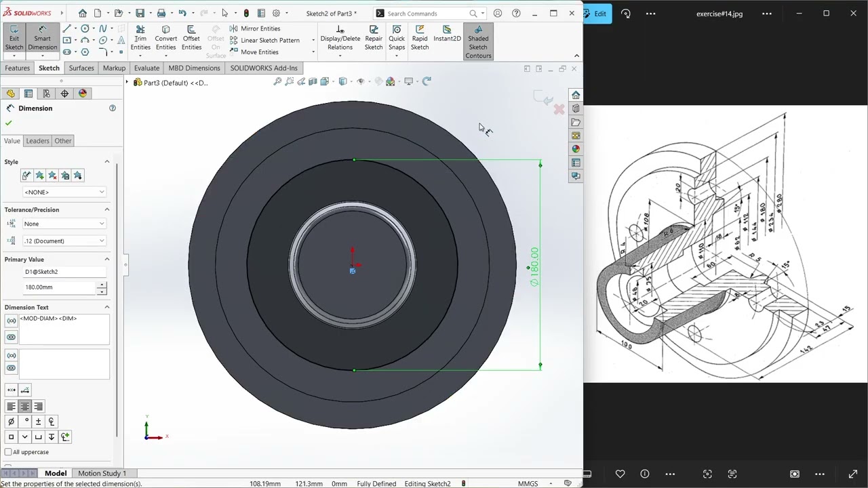
Task: Open the Surfaces ribbon tab
Action: (81, 68)
